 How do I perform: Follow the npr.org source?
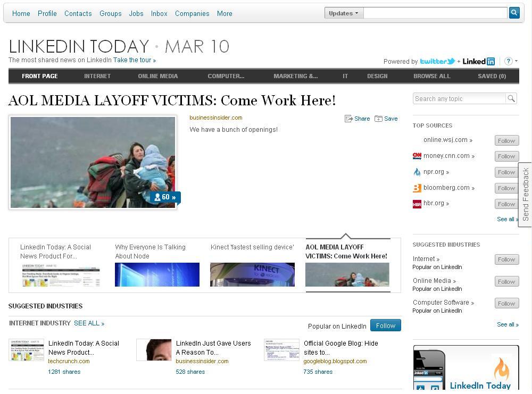(x=506, y=172)
